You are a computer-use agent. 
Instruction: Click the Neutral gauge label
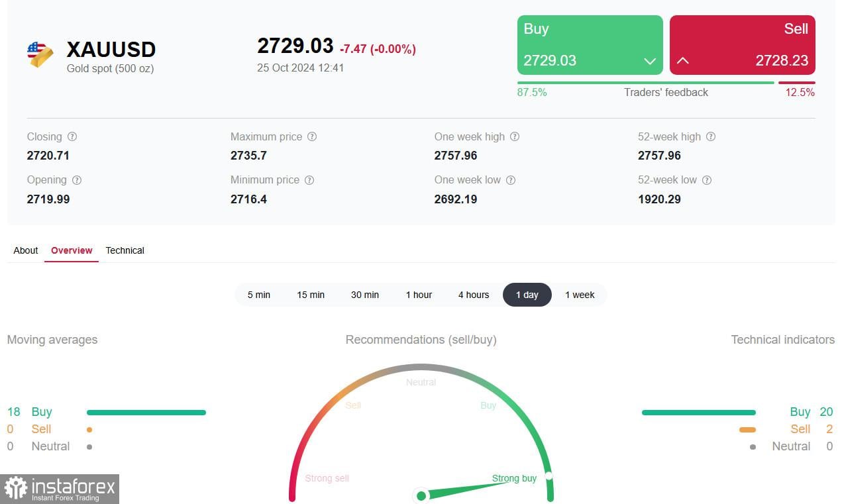coord(421,382)
